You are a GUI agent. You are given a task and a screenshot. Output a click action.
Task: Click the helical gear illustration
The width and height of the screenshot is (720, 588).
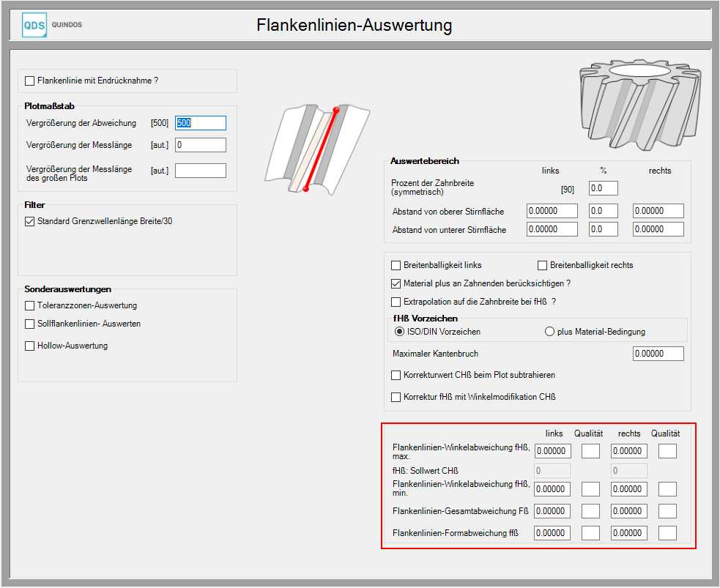point(640,104)
